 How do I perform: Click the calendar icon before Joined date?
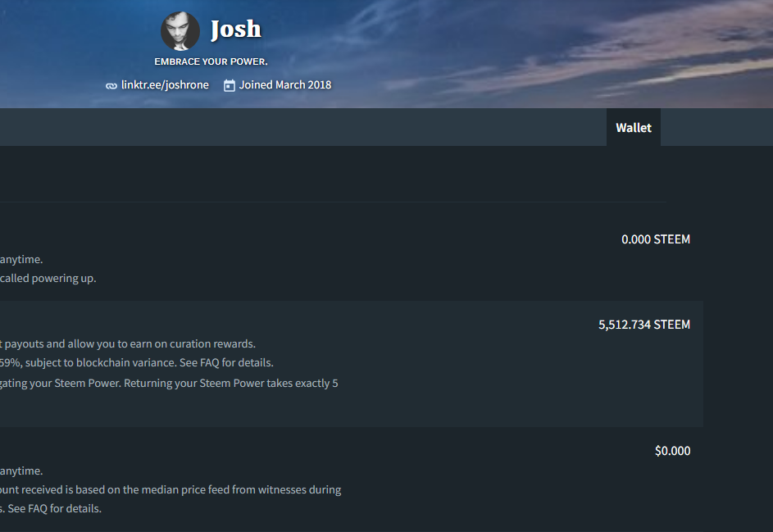point(230,85)
